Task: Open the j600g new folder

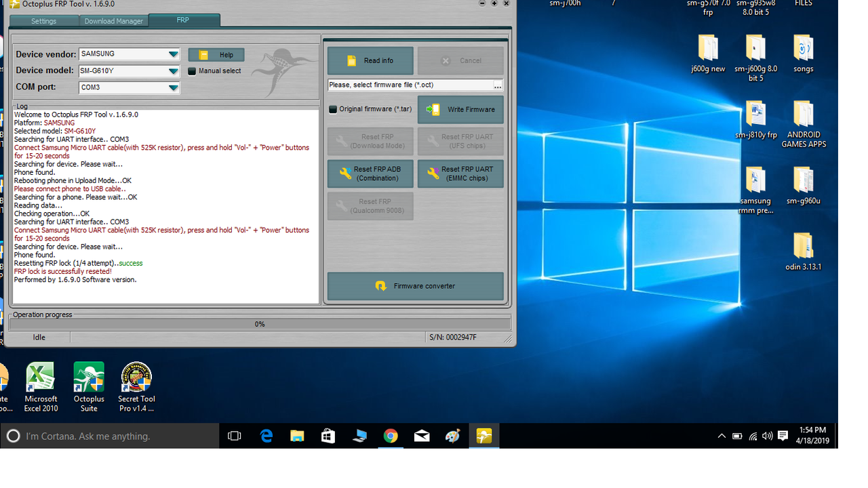Action: (708, 54)
